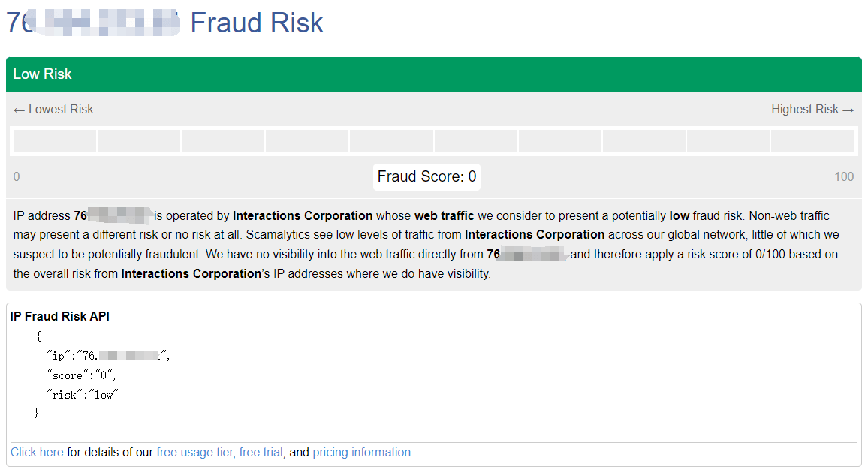Click the bold 'web traffic' text

[x=445, y=216]
